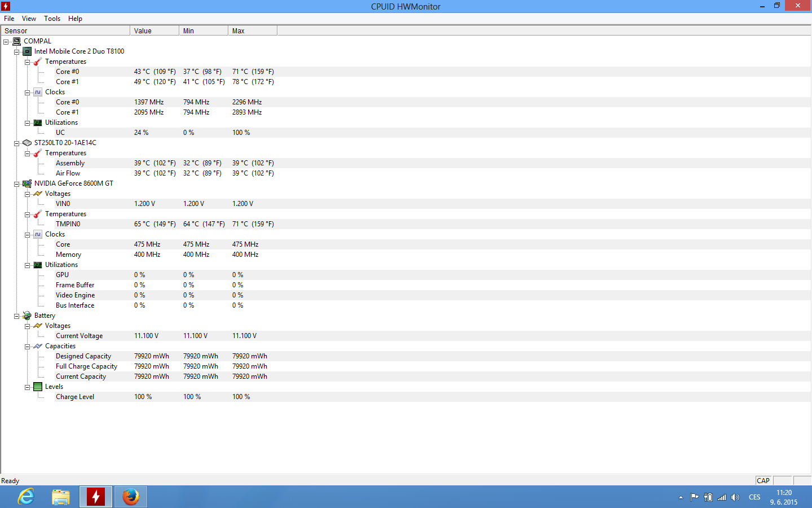
Task: Collapse the COMPAL root node
Action: pos(6,42)
